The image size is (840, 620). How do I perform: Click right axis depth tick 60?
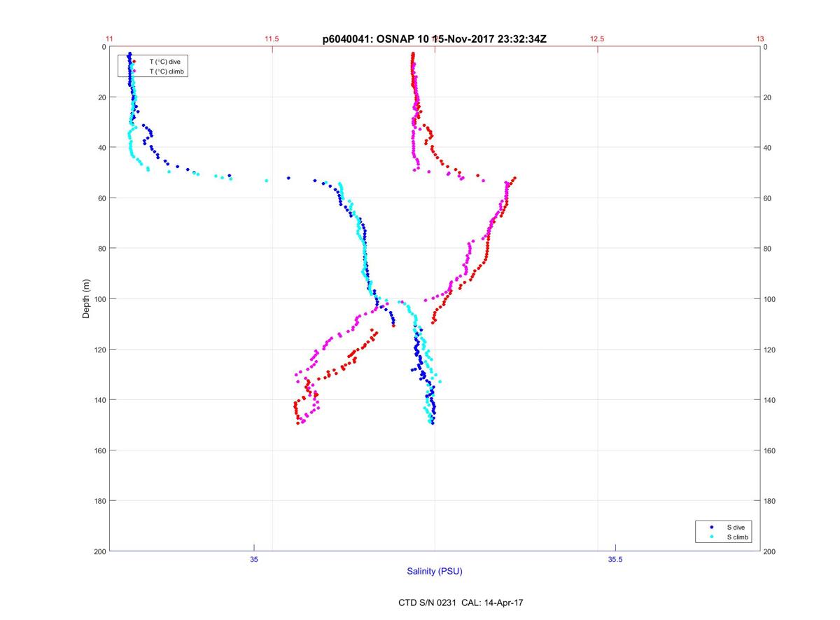[x=769, y=198]
